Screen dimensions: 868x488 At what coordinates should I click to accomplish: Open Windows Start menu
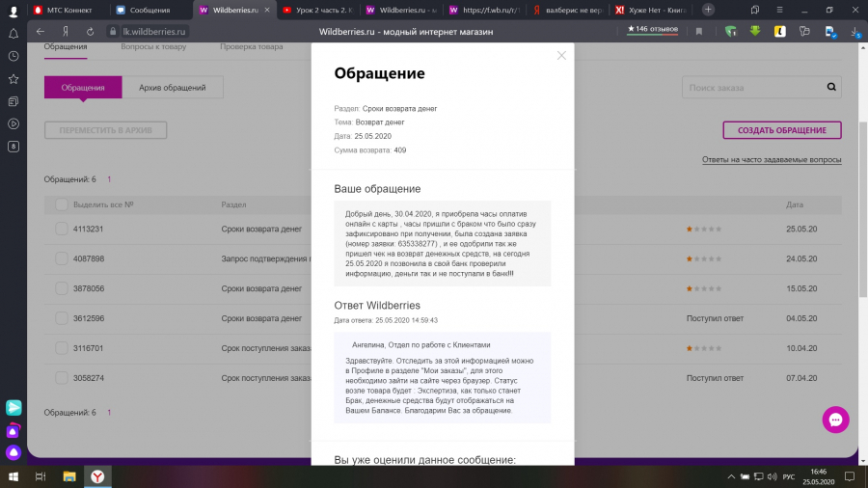pos(14,476)
